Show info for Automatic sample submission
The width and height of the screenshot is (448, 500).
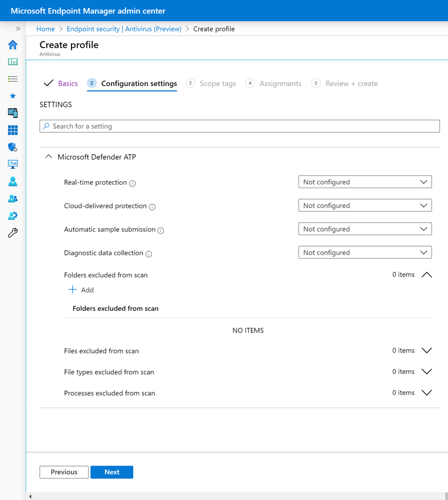161,231
